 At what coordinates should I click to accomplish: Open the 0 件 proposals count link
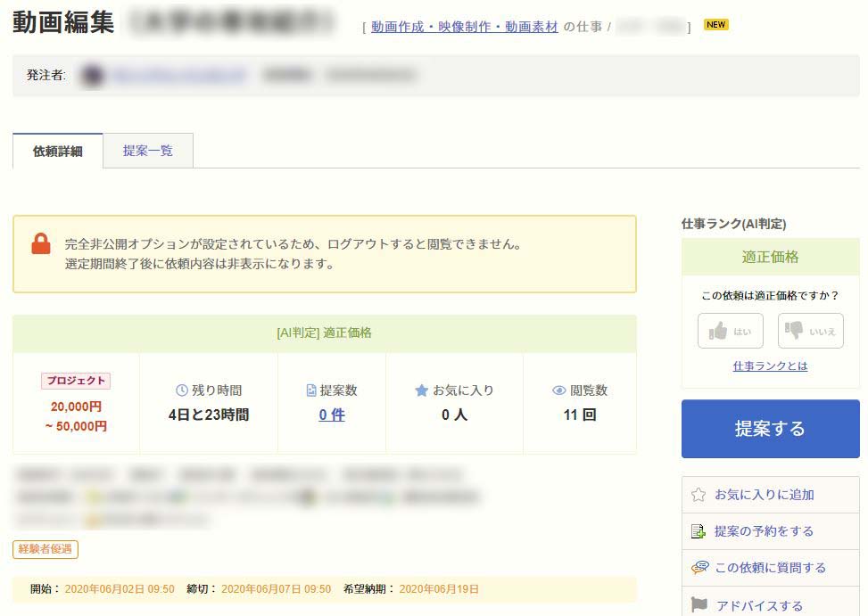tap(332, 415)
